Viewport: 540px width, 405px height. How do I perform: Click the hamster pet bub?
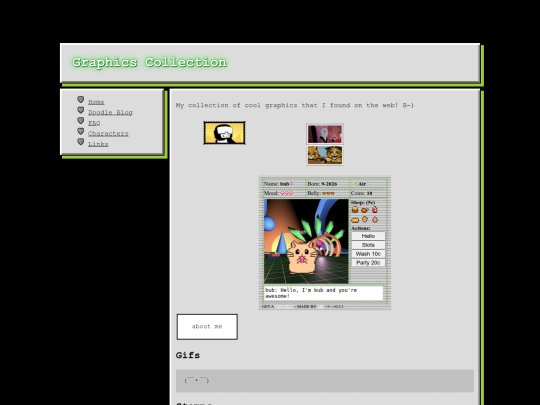coord(302,258)
